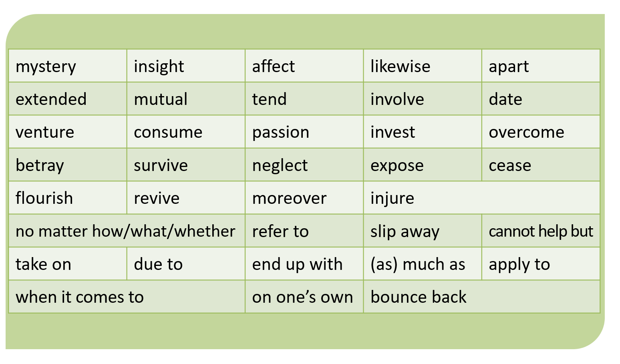Viewport: 620px width, 364px height.
Task: Select the 'end up with' cell
Action: pyautogui.click(x=297, y=264)
